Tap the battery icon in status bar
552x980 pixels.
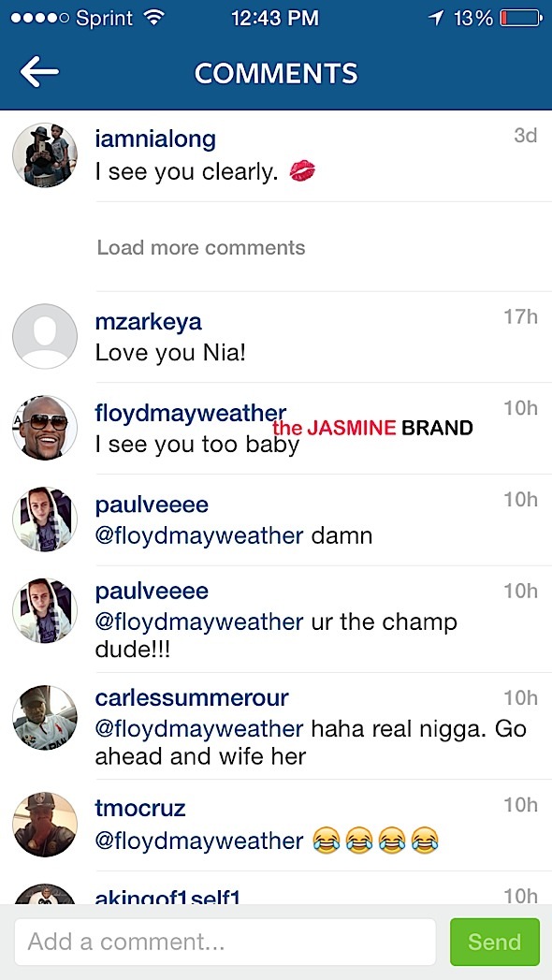click(521, 19)
